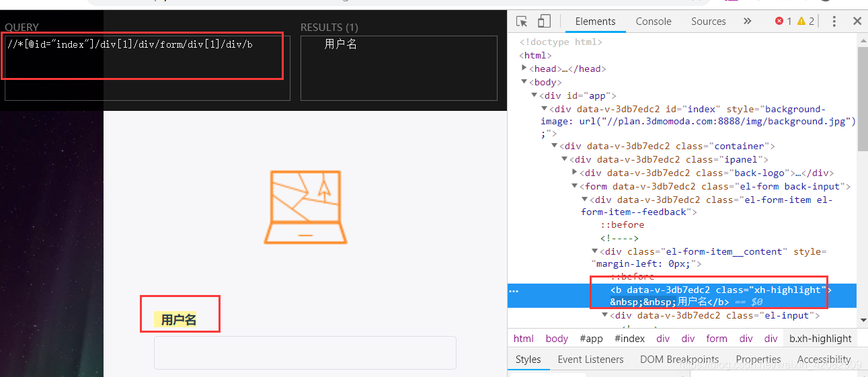Collapse the div id="app" node
This screenshot has width=868, height=377.
535,95
